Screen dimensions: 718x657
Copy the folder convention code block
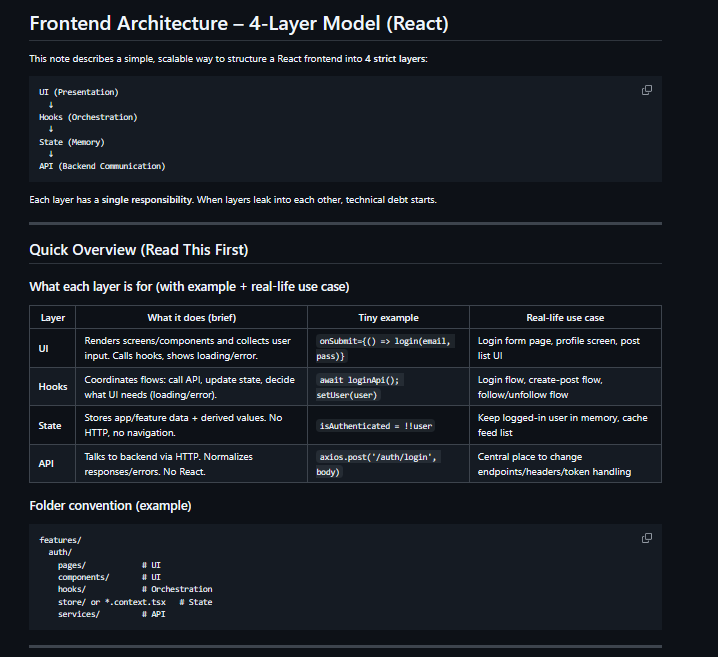point(647,538)
